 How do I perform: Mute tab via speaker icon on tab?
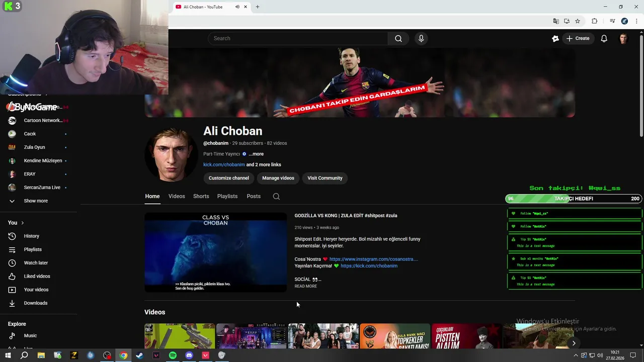[237, 7]
